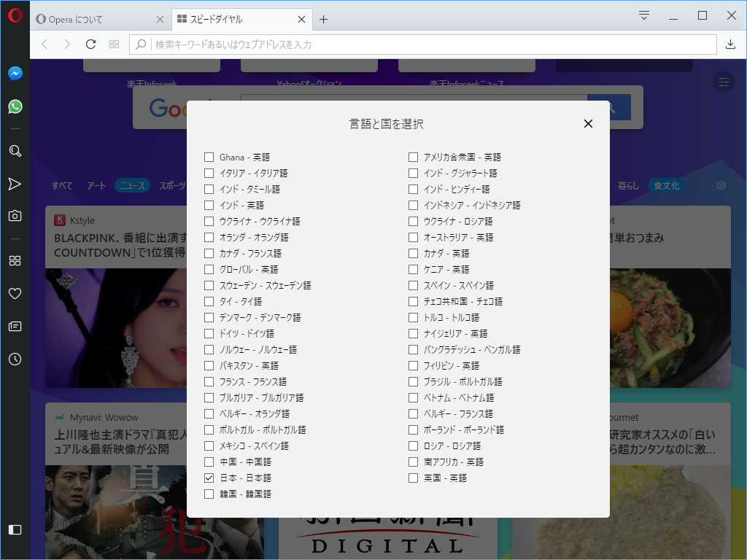Viewport: 747px width, 560px height.
Task: Uncheck the 日本 - 日本語 option
Action: point(209,478)
